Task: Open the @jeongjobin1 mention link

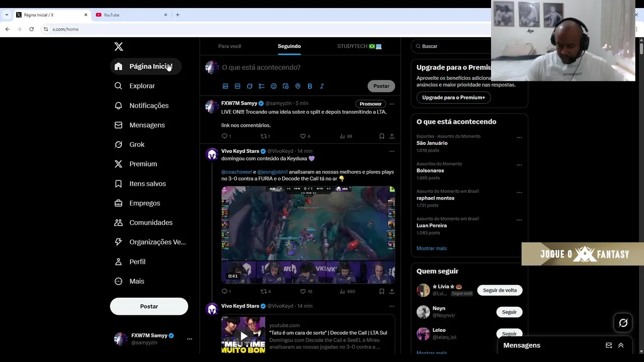Action: pos(272,172)
